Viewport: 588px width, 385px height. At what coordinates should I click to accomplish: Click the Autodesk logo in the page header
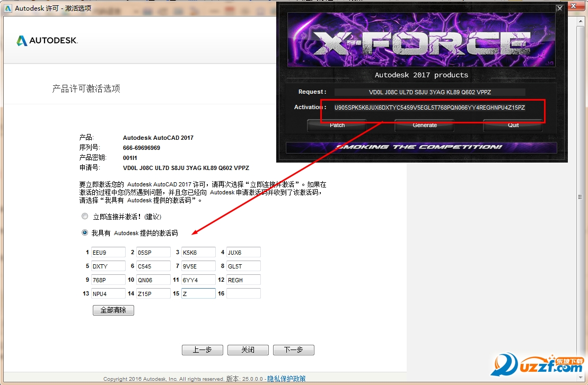coord(47,40)
